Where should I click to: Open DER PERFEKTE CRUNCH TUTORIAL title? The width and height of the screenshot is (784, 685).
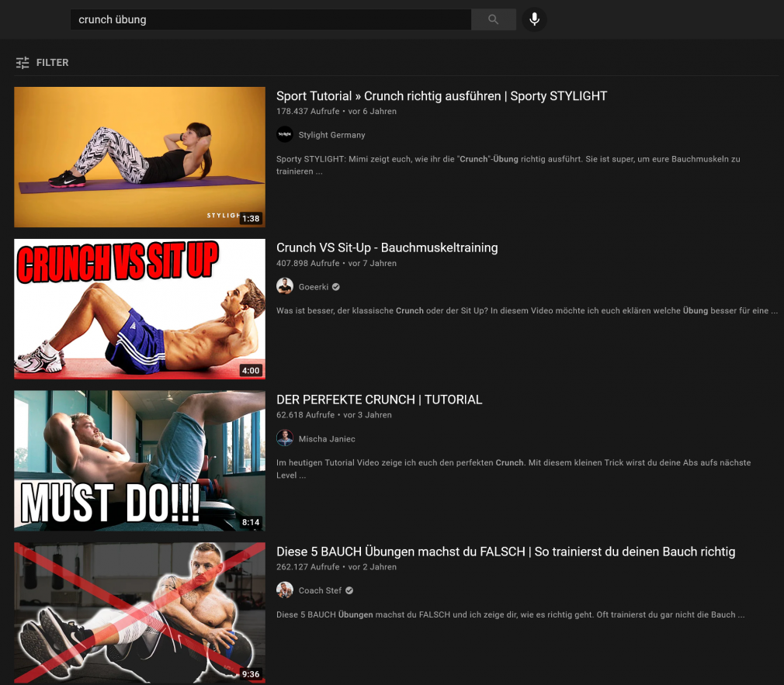379,400
